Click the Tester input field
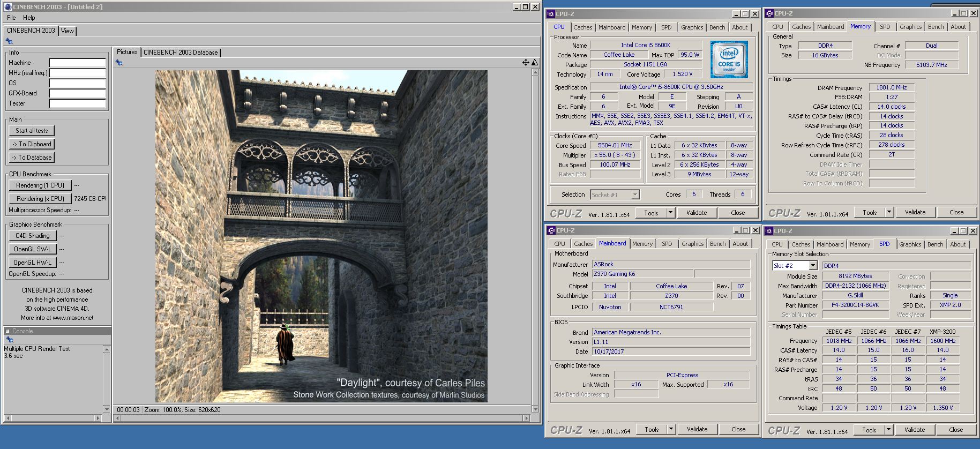 tap(78, 103)
